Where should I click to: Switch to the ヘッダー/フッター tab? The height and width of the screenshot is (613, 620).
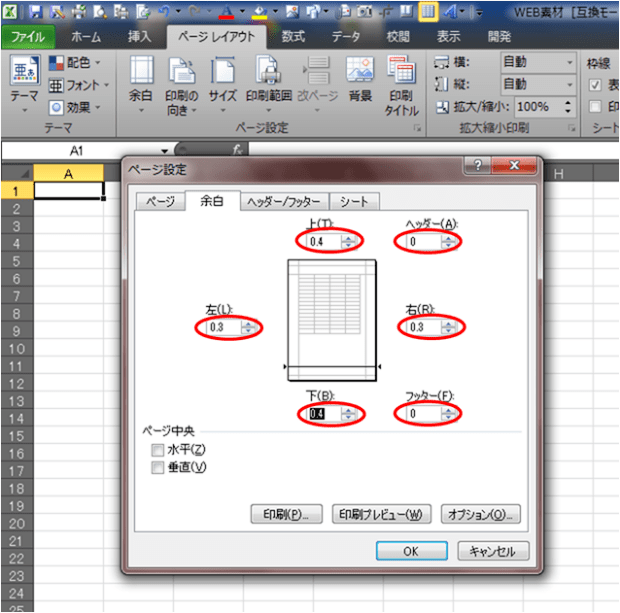pyautogui.click(x=284, y=202)
